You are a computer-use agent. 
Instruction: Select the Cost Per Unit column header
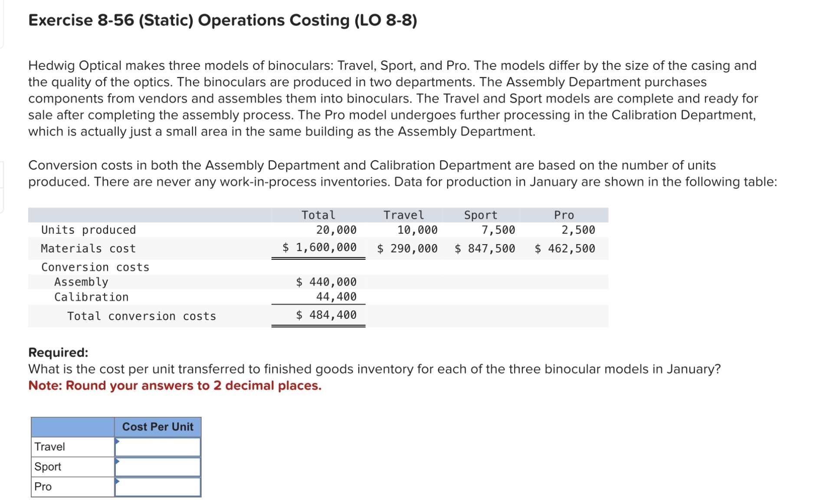[157, 427]
